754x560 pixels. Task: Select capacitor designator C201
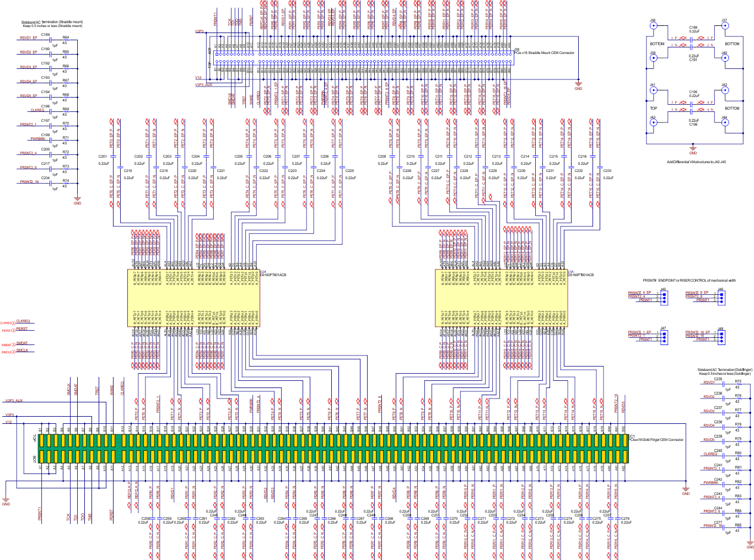click(103, 157)
